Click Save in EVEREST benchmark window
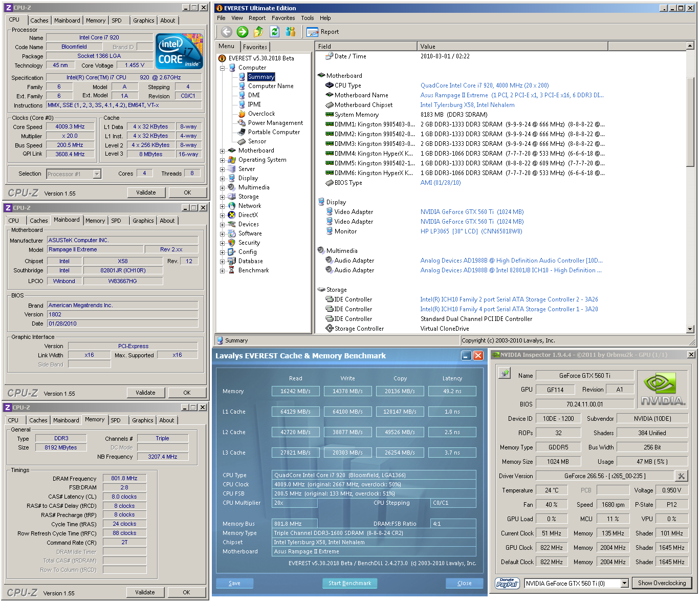Screen dimensions: 700x602 tap(234, 583)
